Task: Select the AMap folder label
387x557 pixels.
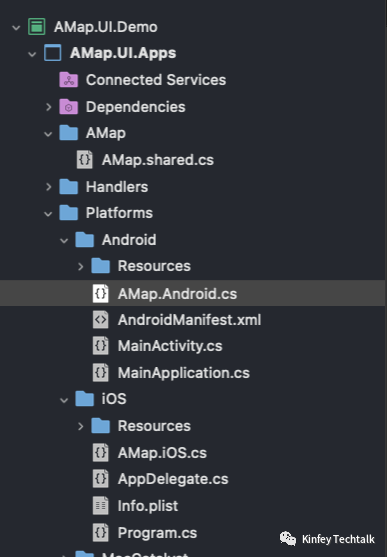Action: 106,134
